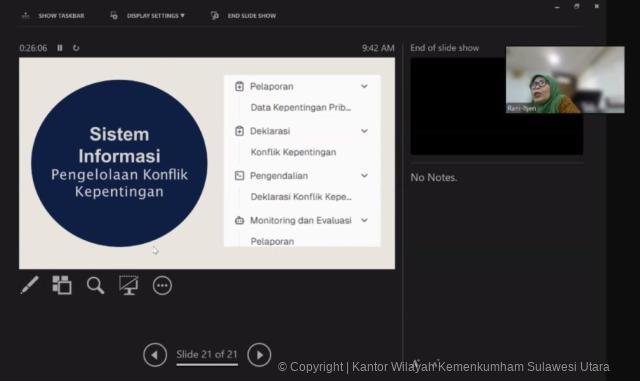This screenshot has height=381, width=640.
Task: Go to the previous slide arrow
Action: [155, 355]
